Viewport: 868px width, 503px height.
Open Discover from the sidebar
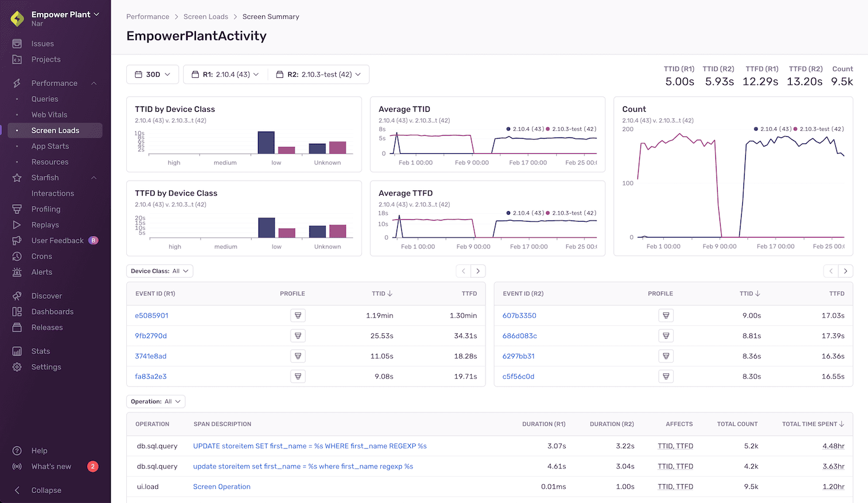(46, 296)
